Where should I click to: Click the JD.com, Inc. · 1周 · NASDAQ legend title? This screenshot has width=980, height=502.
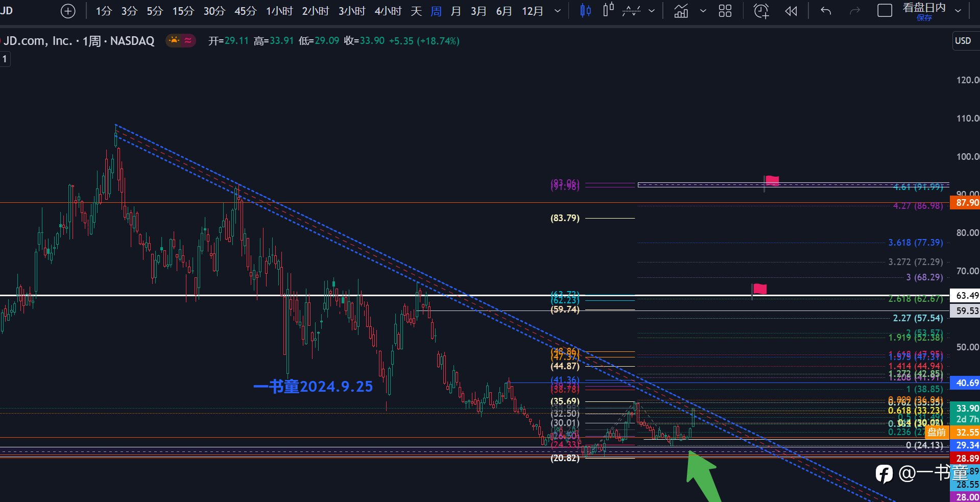(x=79, y=41)
